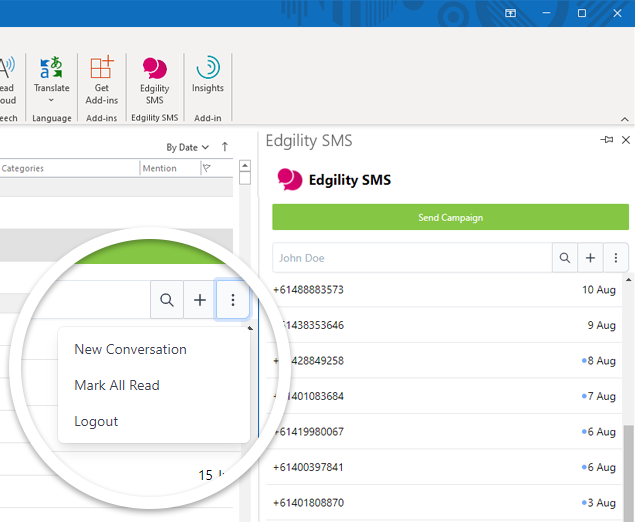
Task: Click magnified search icon
Action: (166, 300)
